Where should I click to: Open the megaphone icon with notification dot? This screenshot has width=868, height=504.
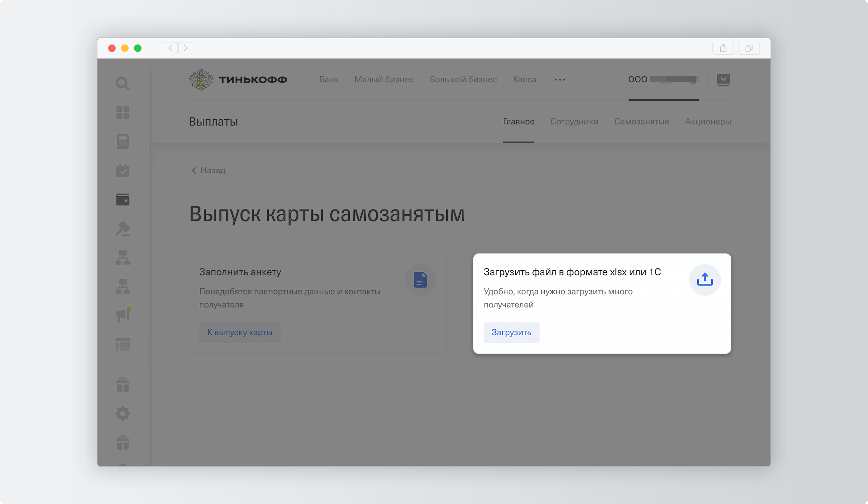coord(123,314)
